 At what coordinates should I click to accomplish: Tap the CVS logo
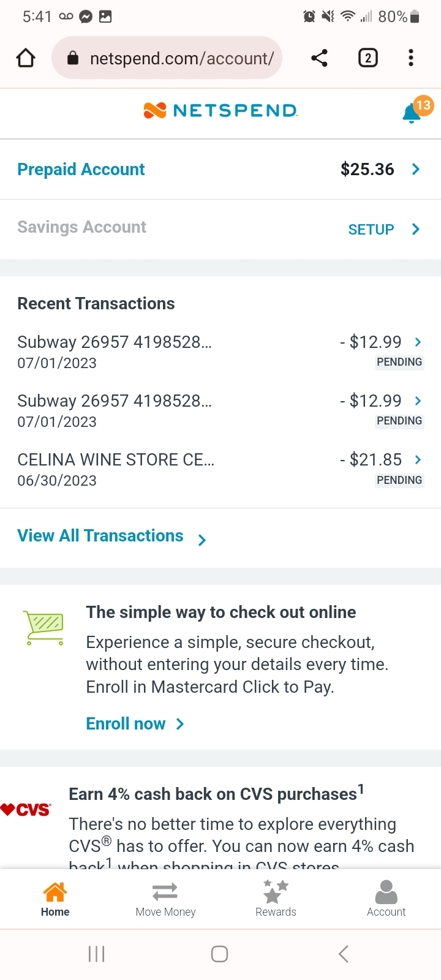pyautogui.click(x=26, y=810)
